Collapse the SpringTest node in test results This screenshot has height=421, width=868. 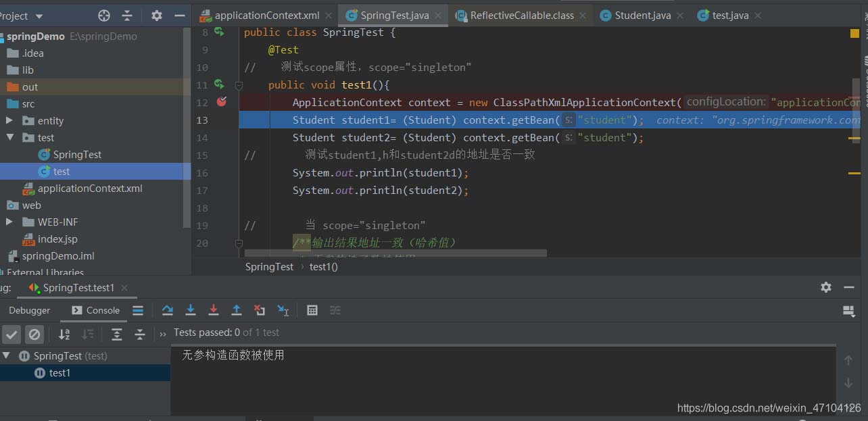coord(7,355)
